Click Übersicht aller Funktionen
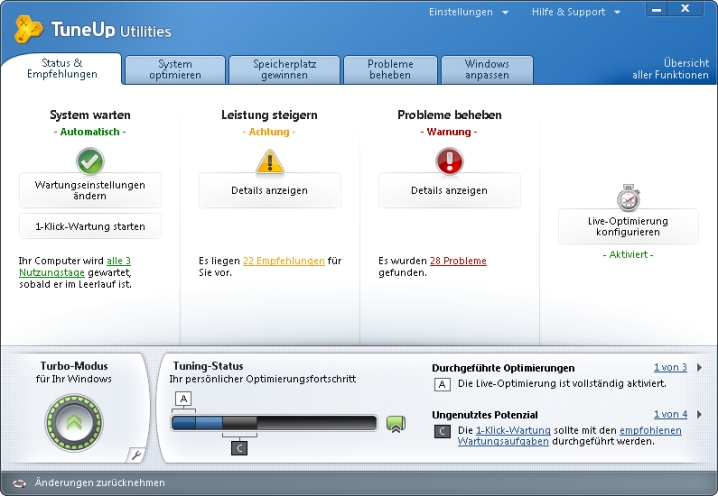 [670, 69]
